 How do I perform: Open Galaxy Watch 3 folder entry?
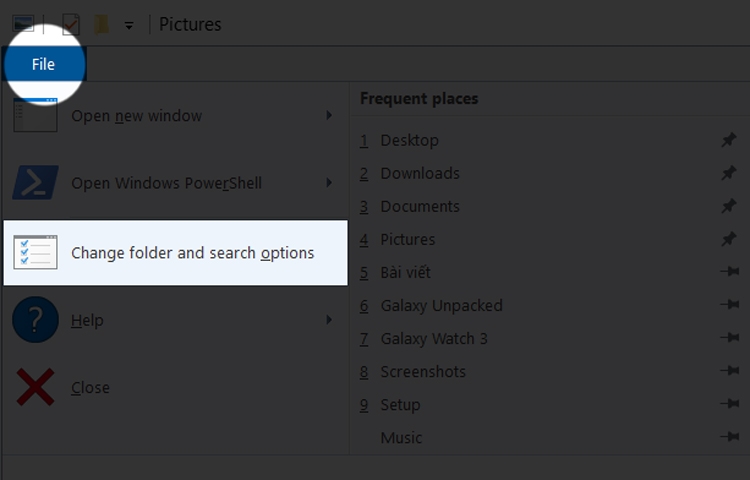pyautogui.click(x=434, y=339)
